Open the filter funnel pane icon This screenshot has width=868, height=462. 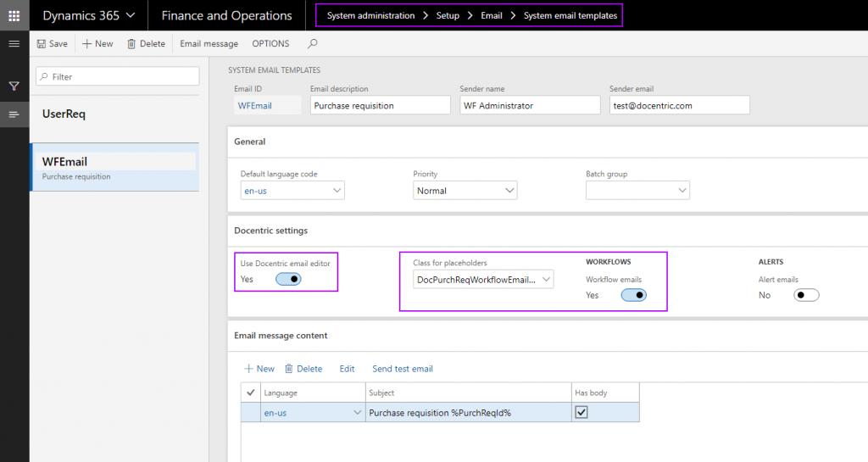tap(14, 86)
